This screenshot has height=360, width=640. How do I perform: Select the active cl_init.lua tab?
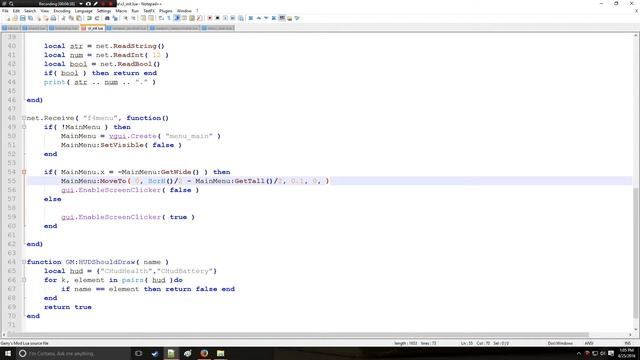(x=93, y=28)
